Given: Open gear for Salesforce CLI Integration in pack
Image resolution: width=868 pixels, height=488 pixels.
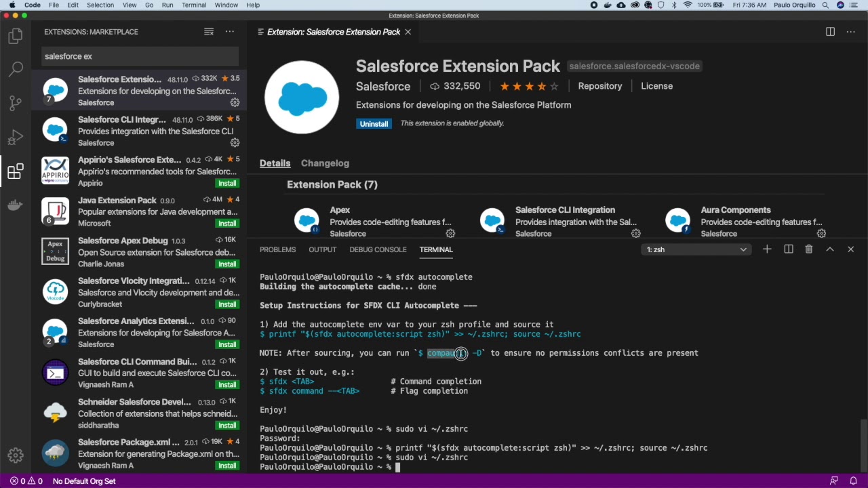Looking at the screenshot, I should (636, 233).
